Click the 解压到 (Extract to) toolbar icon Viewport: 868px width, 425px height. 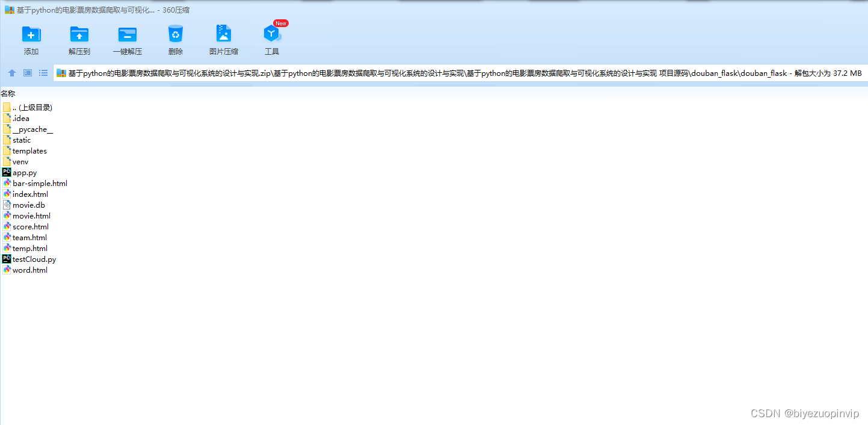(x=79, y=39)
